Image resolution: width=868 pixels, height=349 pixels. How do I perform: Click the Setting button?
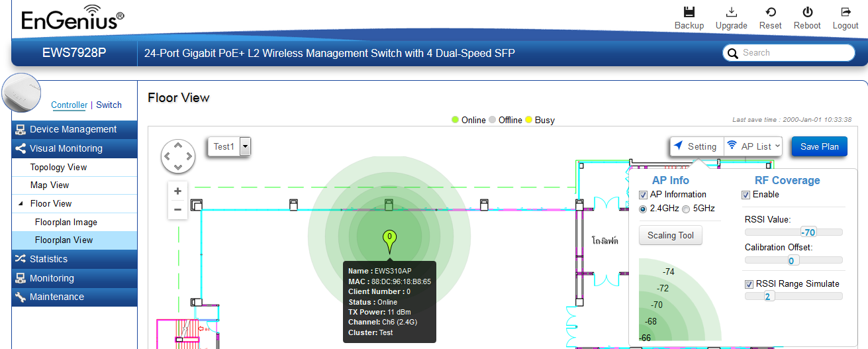tap(697, 146)
